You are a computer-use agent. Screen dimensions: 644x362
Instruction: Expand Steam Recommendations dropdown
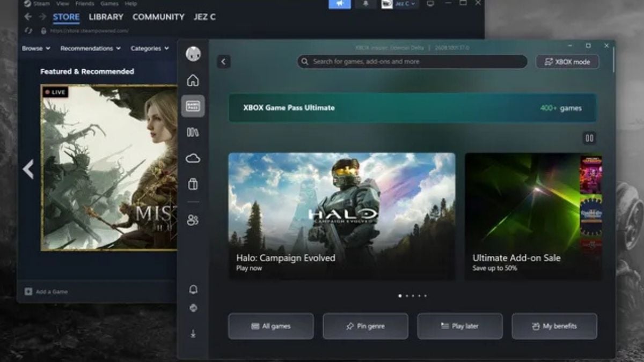pos(90,48)
